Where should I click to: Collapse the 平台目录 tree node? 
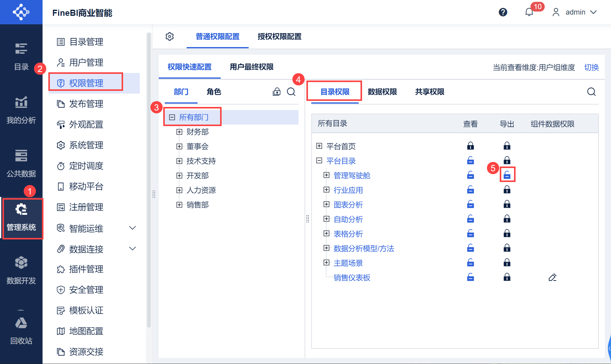point(319,160)
